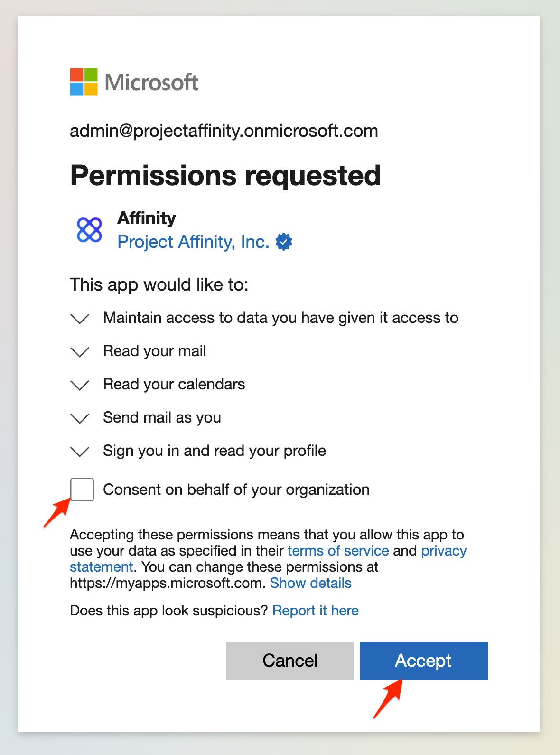Click the blue square in Microsoft logo
The width and height of the screenshot is (560, 755).
coord(76,89)
